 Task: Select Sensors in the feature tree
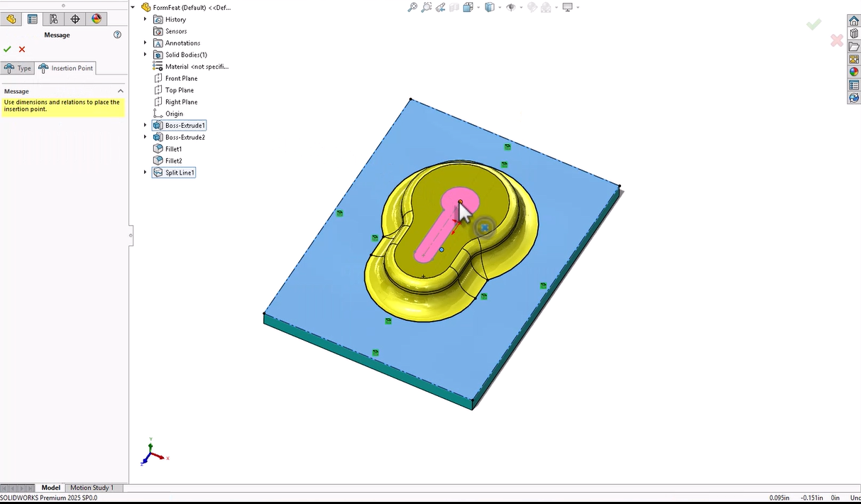[x=176, y=31]
